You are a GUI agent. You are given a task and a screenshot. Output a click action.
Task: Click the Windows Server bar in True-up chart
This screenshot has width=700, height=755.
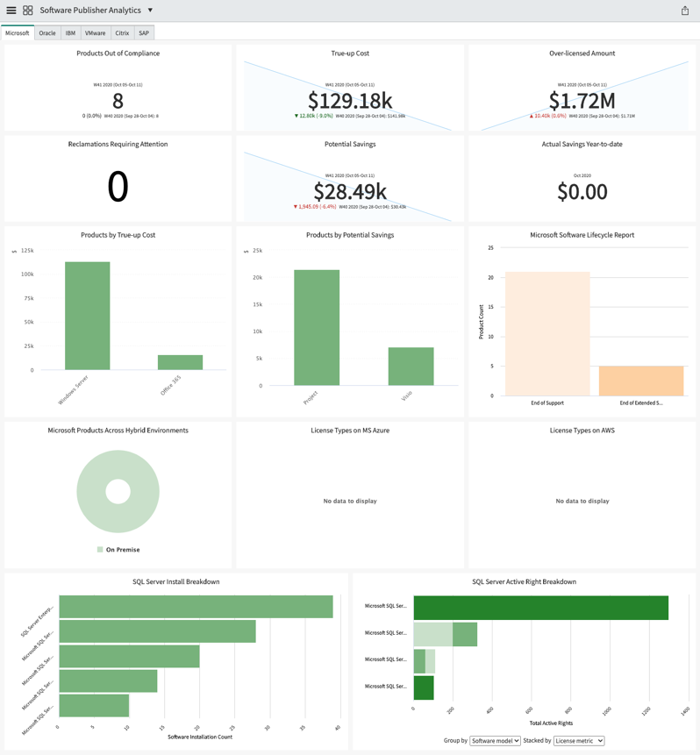[87, 316]
